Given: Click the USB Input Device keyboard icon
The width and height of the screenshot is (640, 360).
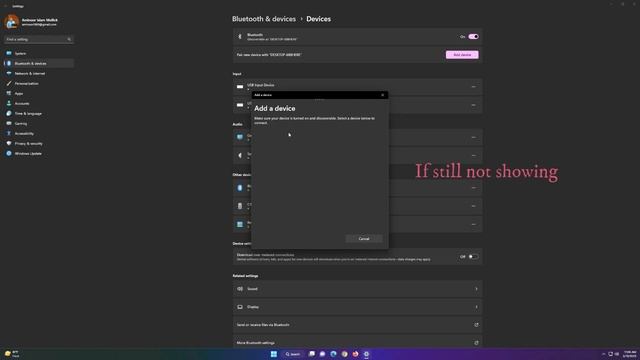Looking at the screenshot, I should tap(240, 87).
